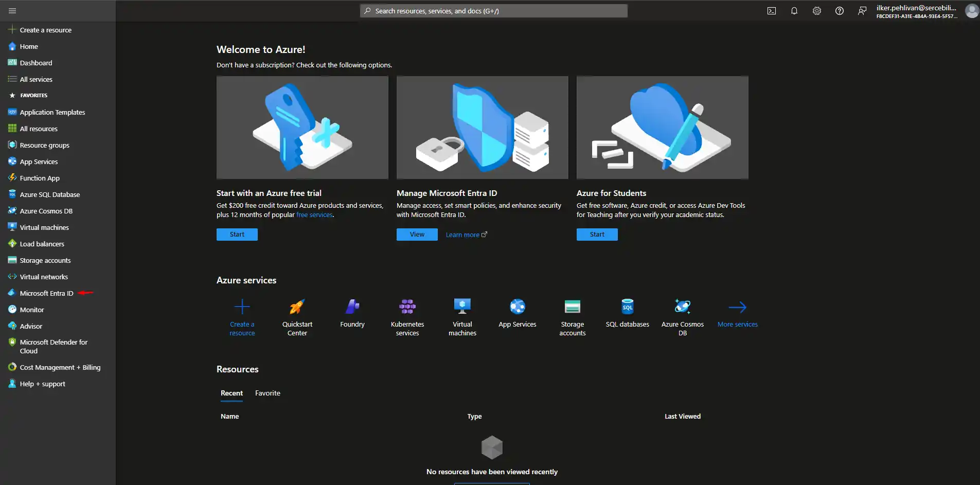The image size is (980, 485).
Task: Open Microsoft Defender for Cloud
Action: [54, 346]
